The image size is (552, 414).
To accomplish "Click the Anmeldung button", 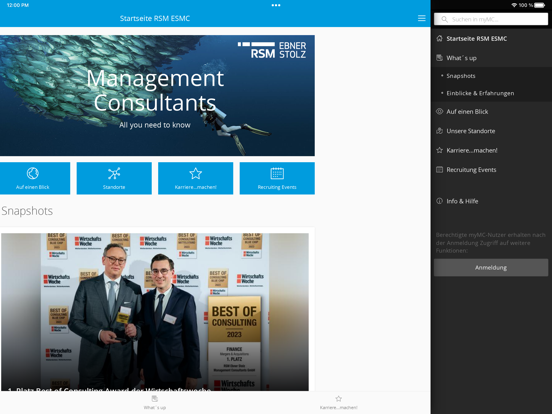I will 491,268.
